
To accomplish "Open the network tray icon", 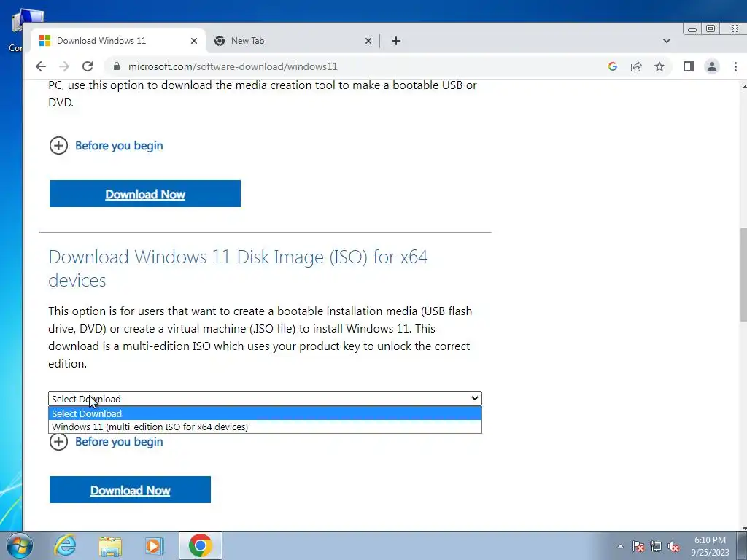I will pos(656,546).
